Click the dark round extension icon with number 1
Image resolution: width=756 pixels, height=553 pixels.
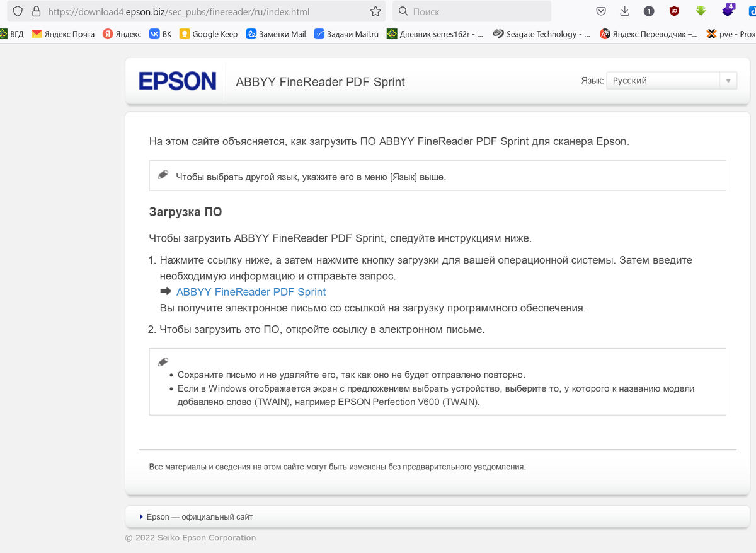[649, 11]
